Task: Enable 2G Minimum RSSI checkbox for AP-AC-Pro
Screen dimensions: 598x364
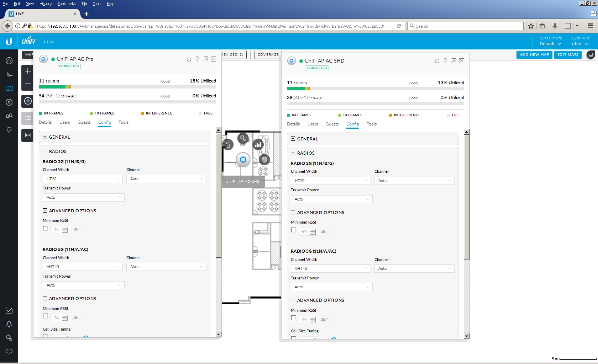Action: point(45,229)
